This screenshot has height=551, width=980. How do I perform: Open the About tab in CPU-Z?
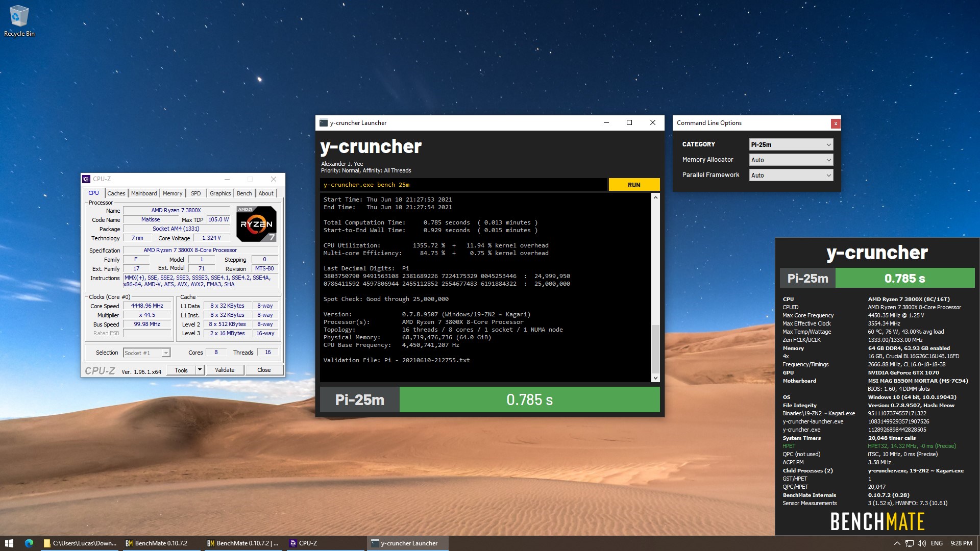[x=266, y=193]
